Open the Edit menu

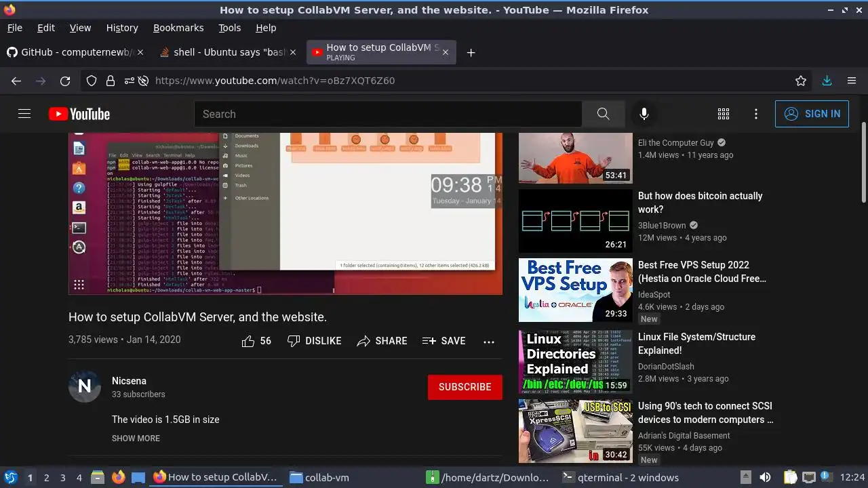click(46, 28)
